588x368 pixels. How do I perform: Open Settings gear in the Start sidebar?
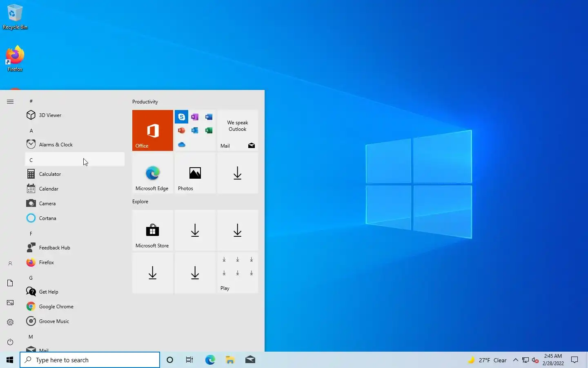[x=10, y=322]
